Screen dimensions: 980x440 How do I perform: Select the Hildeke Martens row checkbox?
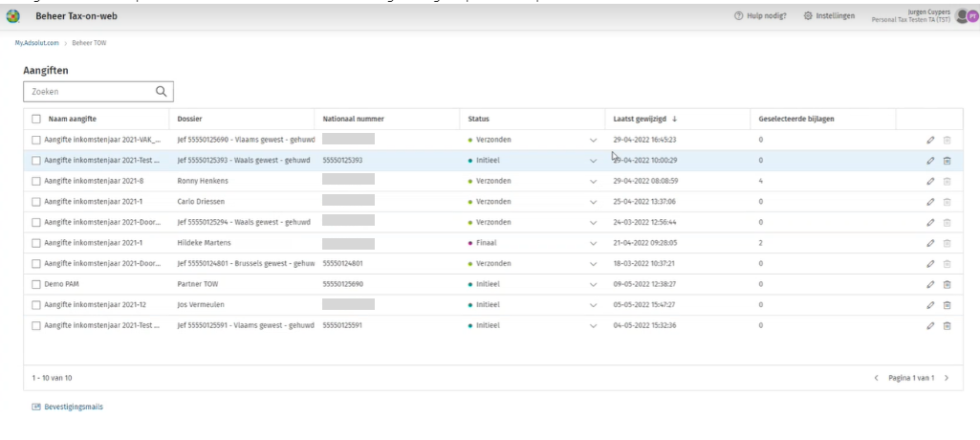coord(36,243)
